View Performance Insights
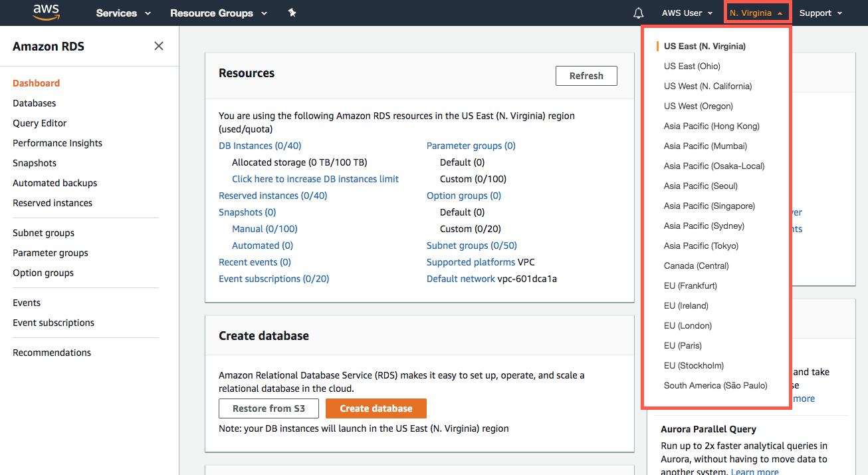This screenshot has width=868, height=475. click(57, 142)
